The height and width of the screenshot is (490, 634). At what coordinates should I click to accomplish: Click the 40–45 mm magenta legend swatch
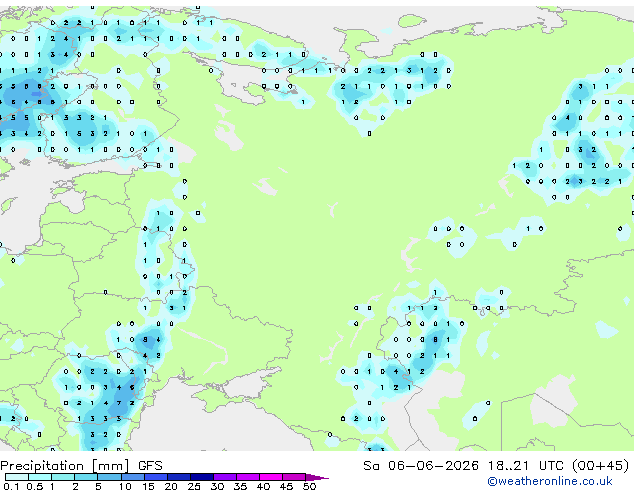pyautogui.click(x=271, y=477)
